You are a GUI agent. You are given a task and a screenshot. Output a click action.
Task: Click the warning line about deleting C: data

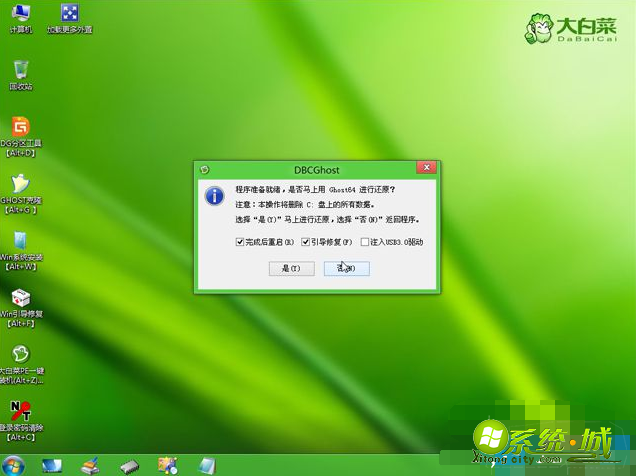pyautogui.click(x=305, y=204)
